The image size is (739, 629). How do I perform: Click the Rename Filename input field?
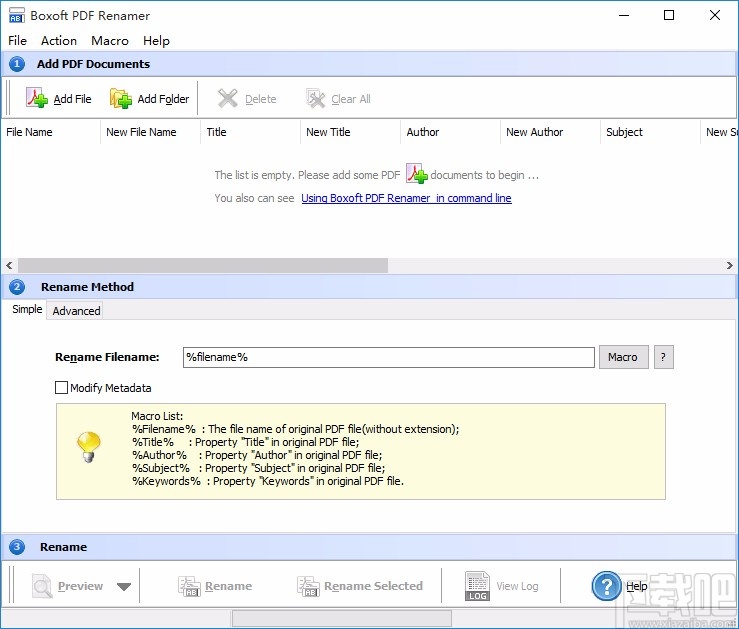pos(388,357)
